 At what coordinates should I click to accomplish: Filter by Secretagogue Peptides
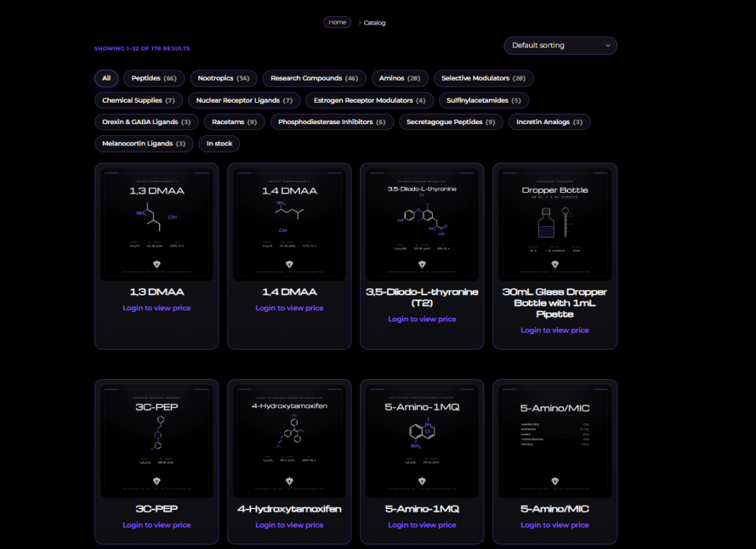pyautogui.click(x=451, y=122)
